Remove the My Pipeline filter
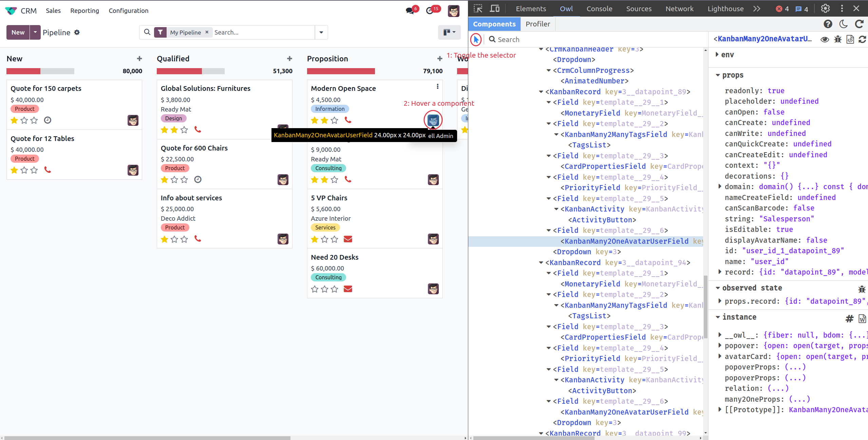The height and width of the screenshot is (440, 868). (x=207, y=32)
